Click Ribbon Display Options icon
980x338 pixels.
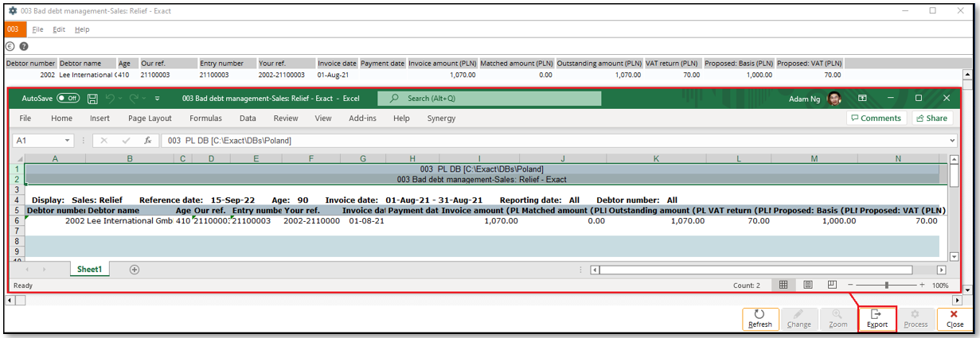point(862,99)
